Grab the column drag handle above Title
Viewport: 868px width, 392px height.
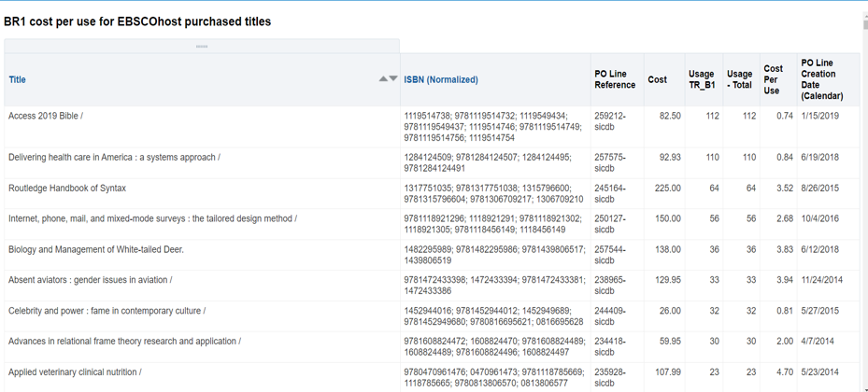click(x=202, y=47)
